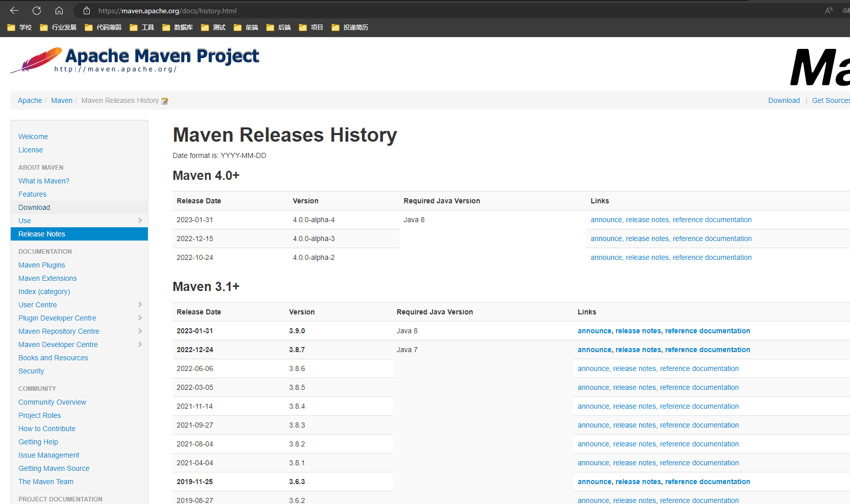Open announce link for 4.0.0-alpha-4
Screen dimensions: 850x504
pyautogui.click(x=606, y=220)
